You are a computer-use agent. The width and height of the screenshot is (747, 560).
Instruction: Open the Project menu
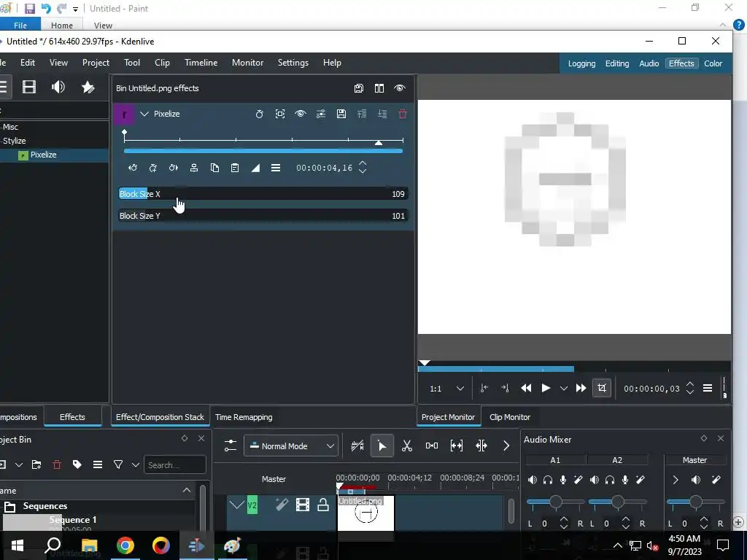[x=96, y=63]
